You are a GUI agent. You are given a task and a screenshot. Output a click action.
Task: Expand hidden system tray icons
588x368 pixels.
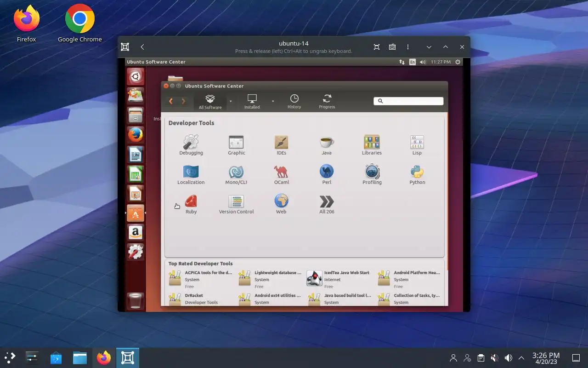(521, 358)
